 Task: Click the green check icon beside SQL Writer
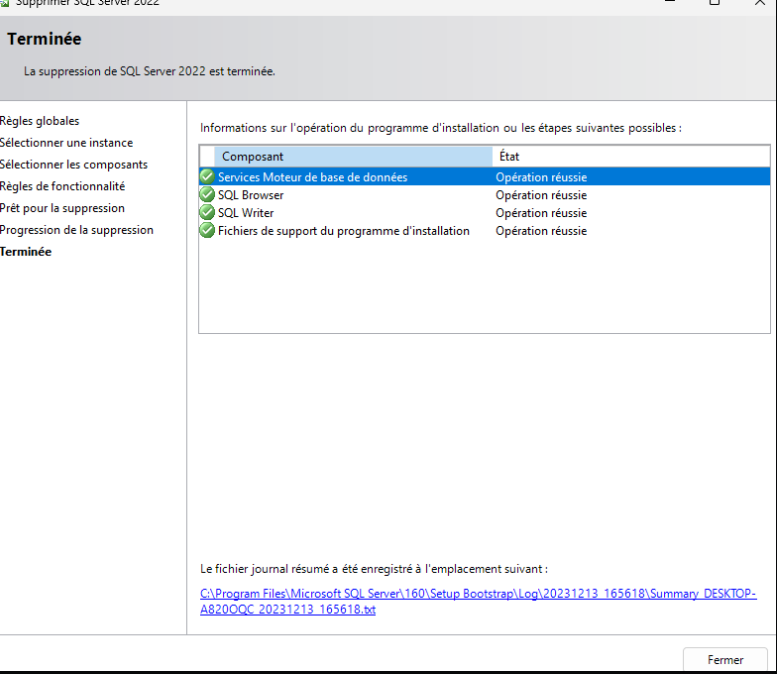[207, 213]
